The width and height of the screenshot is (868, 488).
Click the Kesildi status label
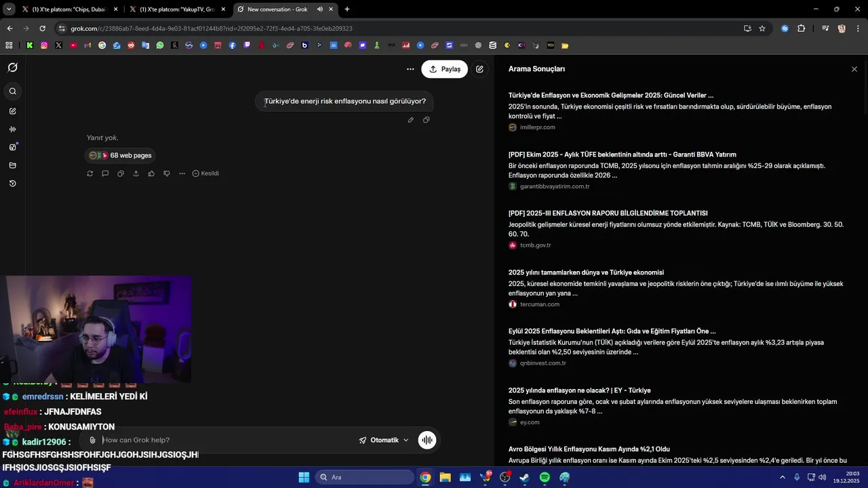[205, 174]
